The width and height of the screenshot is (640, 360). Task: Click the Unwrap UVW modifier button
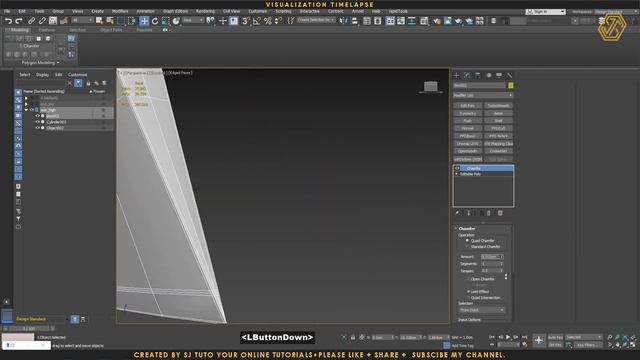[468, 144]
